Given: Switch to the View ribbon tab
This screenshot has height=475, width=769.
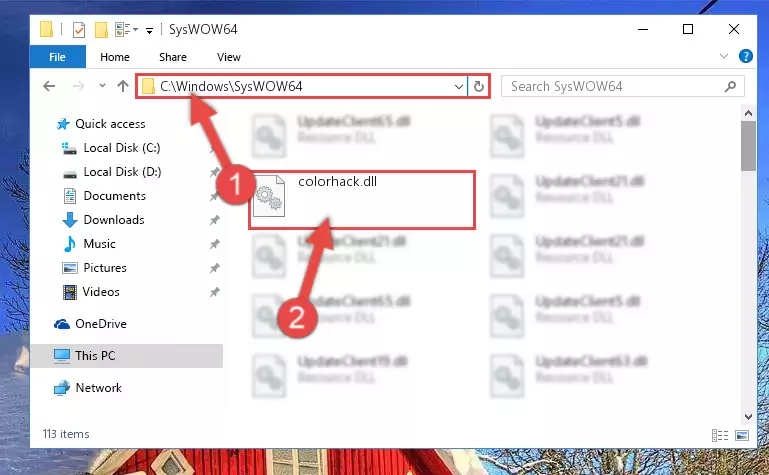Looking at the screenshot, I should [x=229, y=57].
